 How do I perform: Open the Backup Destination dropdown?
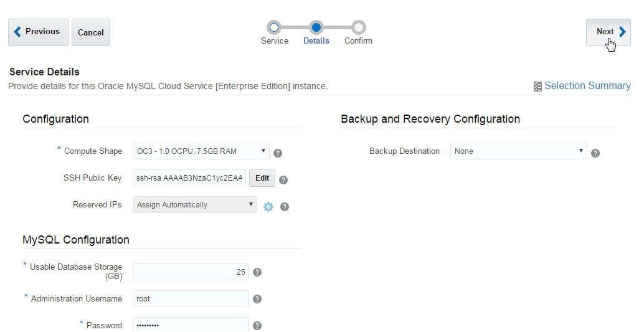point(518,151)
